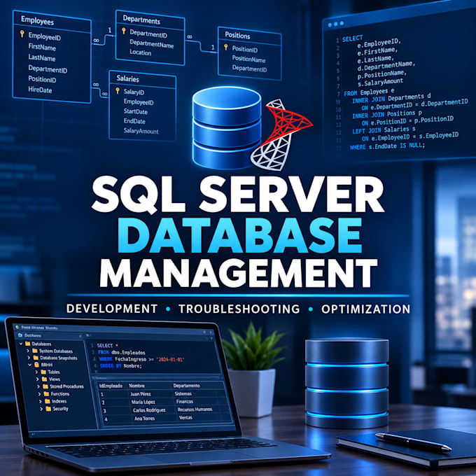The height and width of the screenshot is (476, 476).
Task: Click the key icon beside PositionID in Positions
Action: pos(226,47)
